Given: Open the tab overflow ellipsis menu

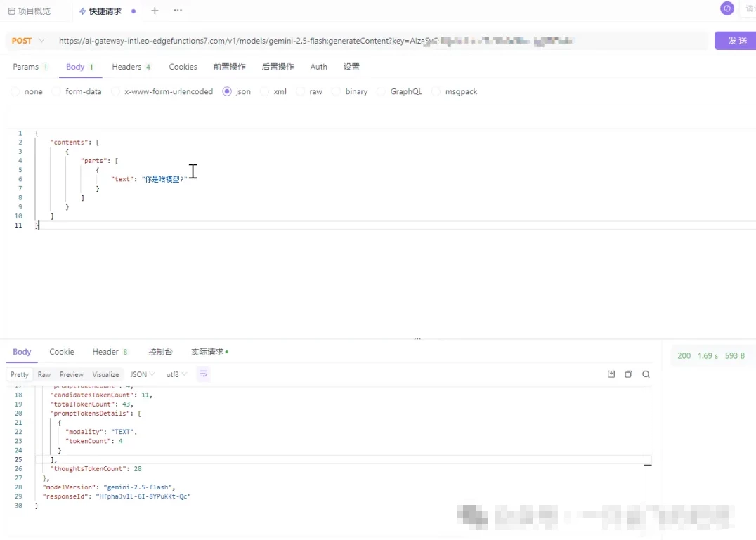Looking at the screenshot, I should (178, 10).
